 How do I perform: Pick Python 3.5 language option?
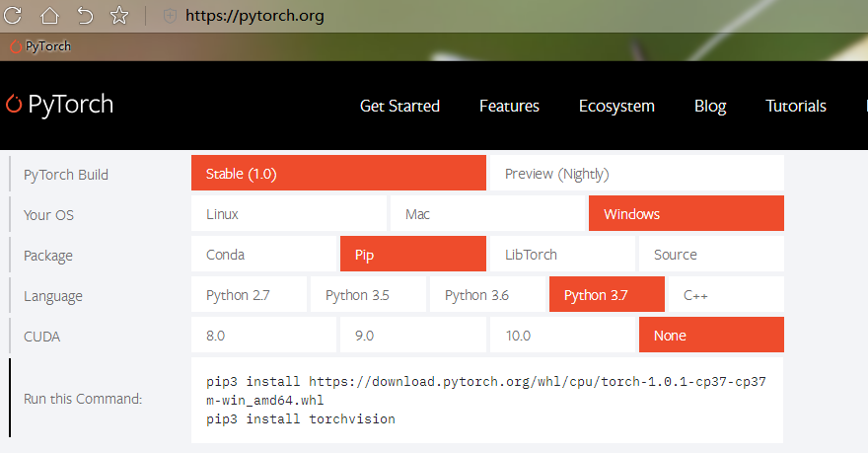(368, 295)
